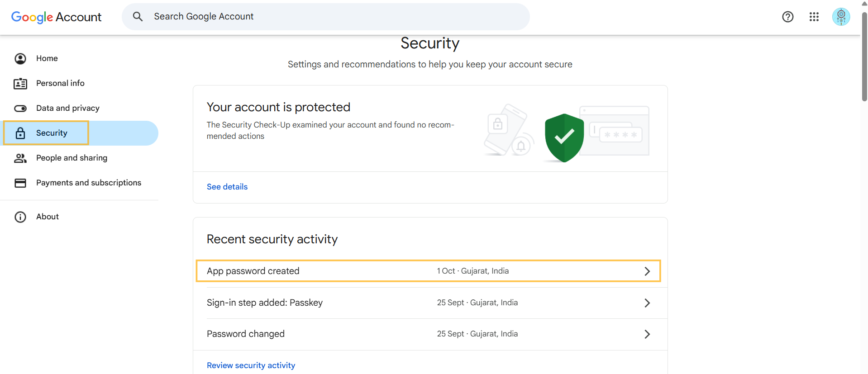Click the People and sharing icon
The image size is (868, 374).
(x=20, y=158)
